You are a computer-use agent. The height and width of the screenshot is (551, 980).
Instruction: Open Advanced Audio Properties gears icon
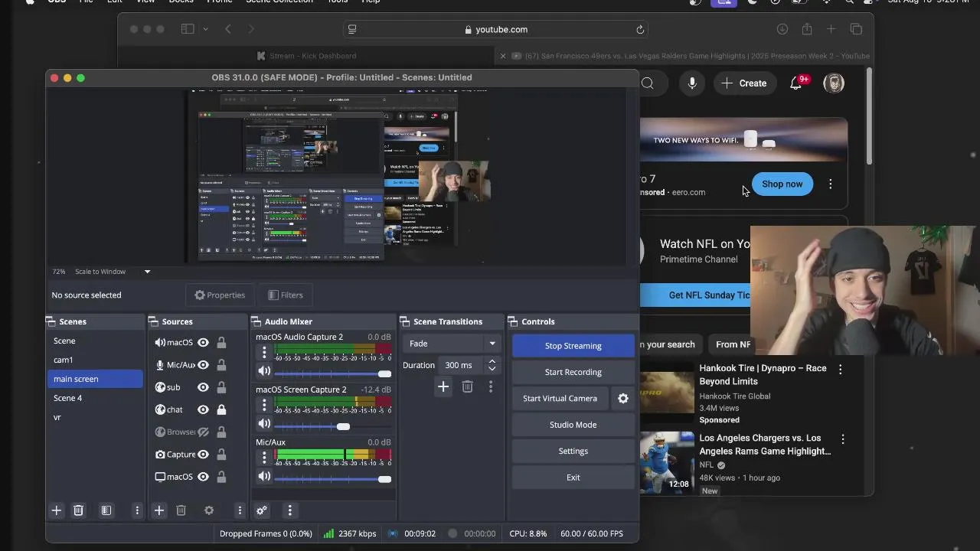click(262, 510)
